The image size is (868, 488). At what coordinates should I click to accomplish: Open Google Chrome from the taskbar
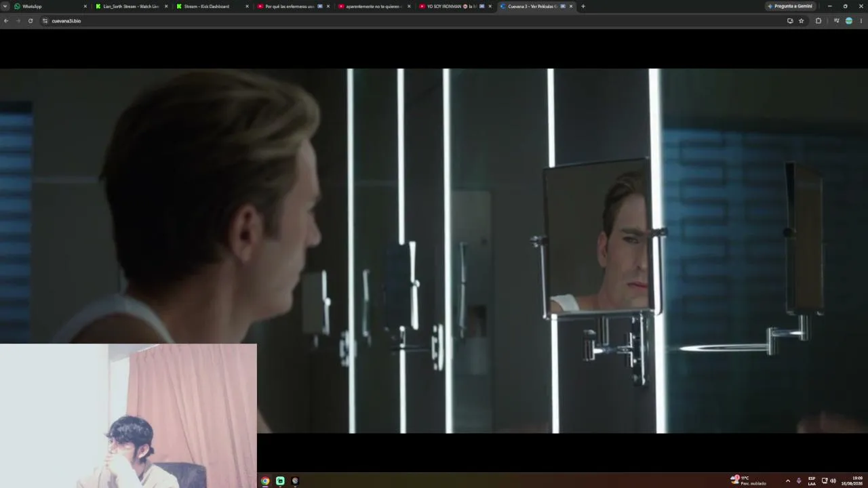click(265, 481)
